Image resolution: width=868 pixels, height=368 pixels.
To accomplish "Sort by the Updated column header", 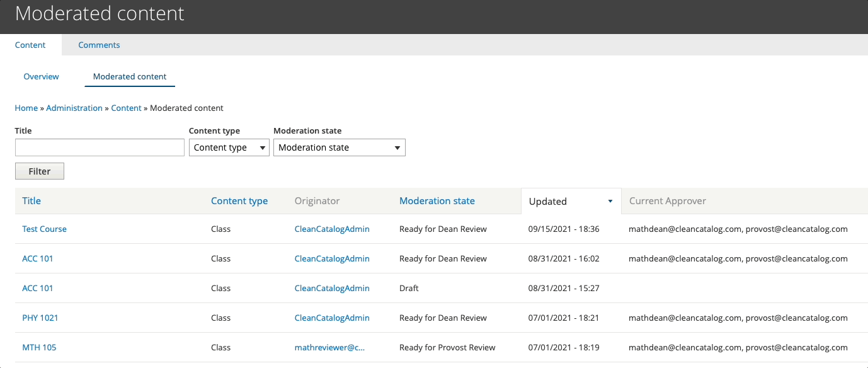I will (x=548, y=202).
